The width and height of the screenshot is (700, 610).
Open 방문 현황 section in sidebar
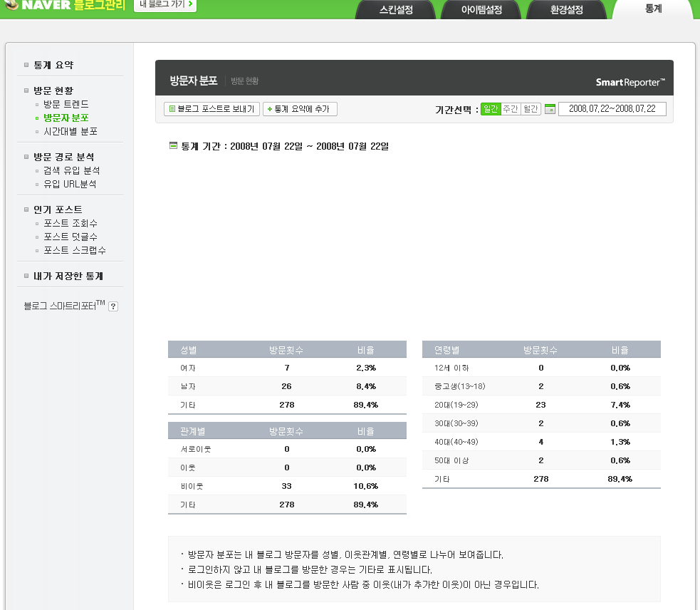coord(53,91)
